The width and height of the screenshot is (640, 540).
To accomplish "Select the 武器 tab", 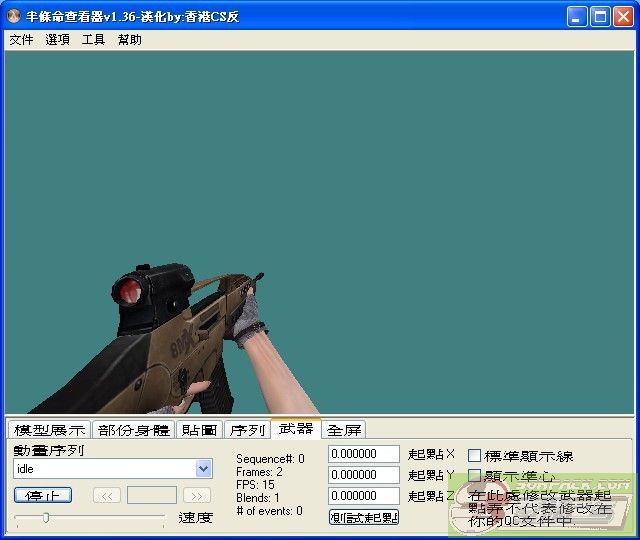I will tap(296, 429).
